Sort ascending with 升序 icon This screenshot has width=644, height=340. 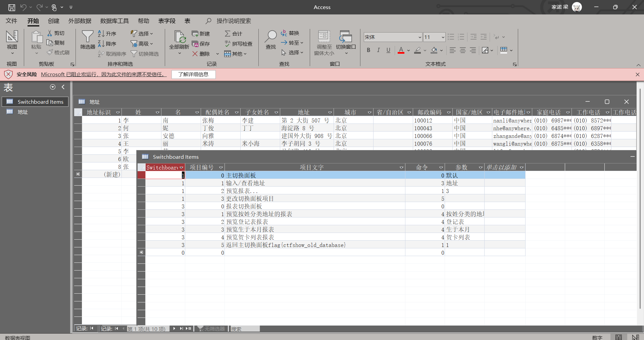[x=101, y=33]
